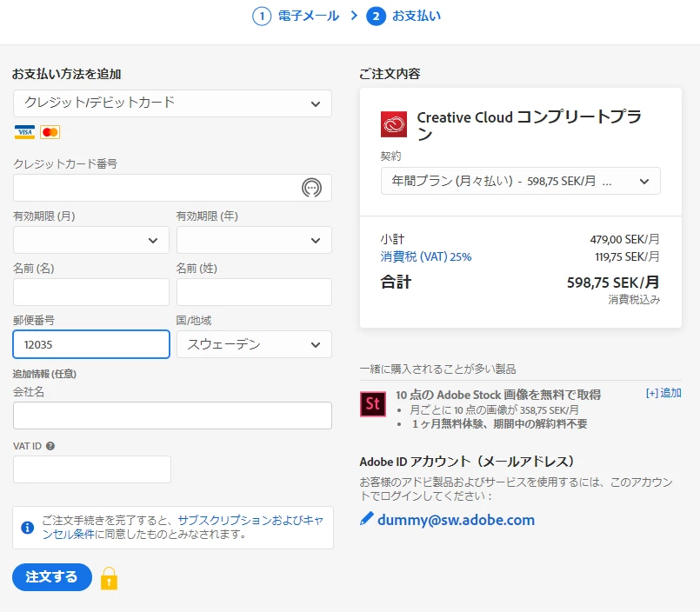
Task: Open the 国/地域 country dropdown showing スウェーデン
Action: click(254, 344)
